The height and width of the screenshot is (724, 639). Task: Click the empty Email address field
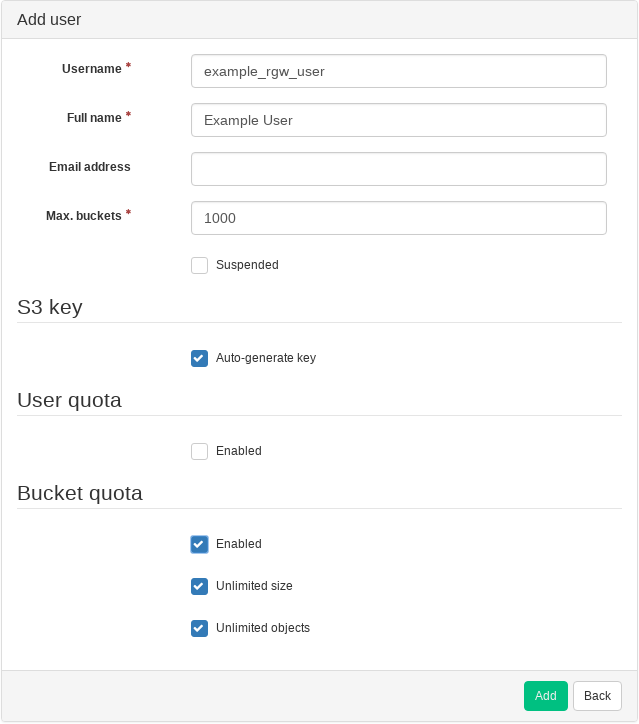[x=398, y=169]
